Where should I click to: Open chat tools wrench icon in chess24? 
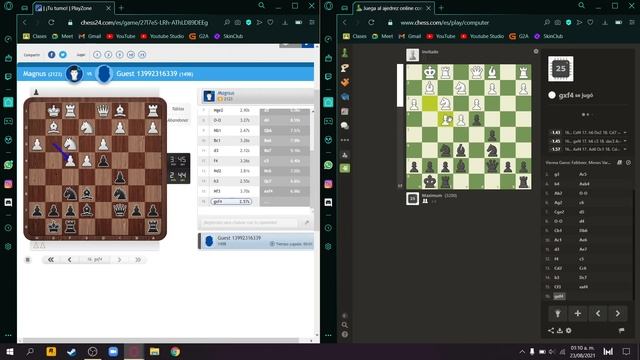point(307,222)
